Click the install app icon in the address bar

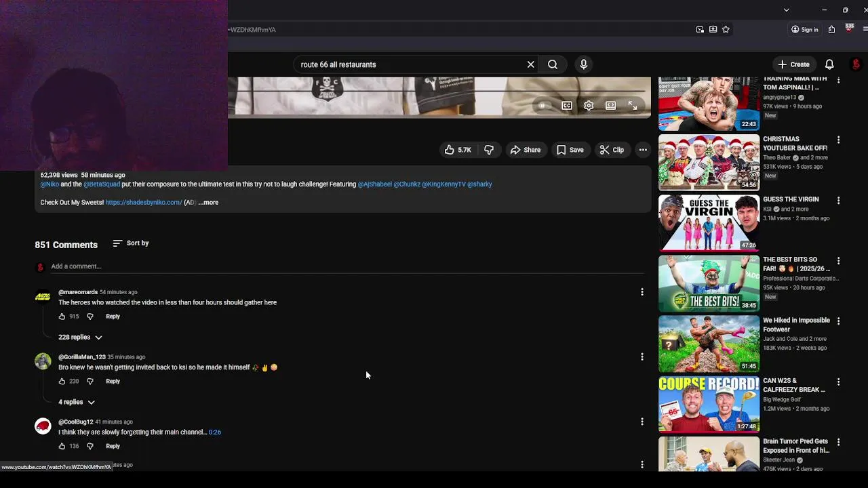713,30
